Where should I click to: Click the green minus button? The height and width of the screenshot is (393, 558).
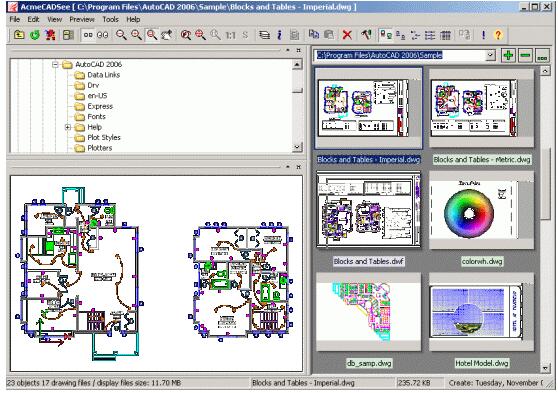click(525, 55)
